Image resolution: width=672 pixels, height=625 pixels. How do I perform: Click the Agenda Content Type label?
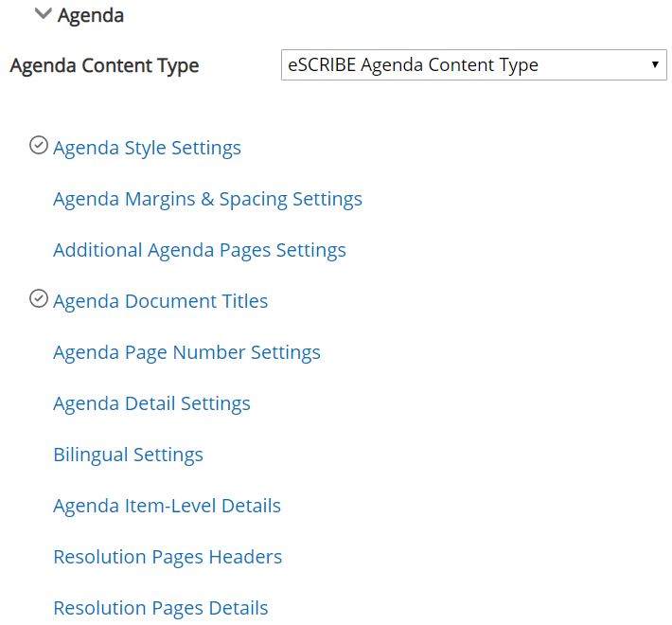104,66
